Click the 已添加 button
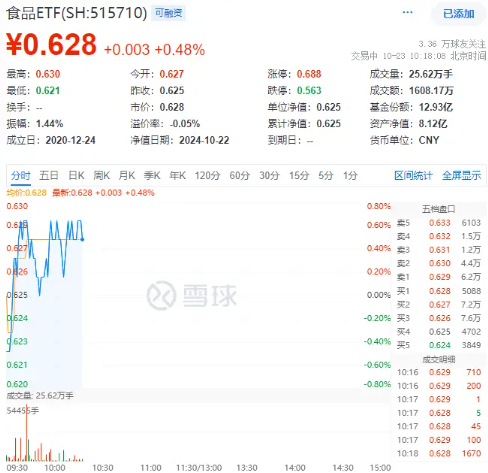This screenshot has width=488, height=473. 459,14
